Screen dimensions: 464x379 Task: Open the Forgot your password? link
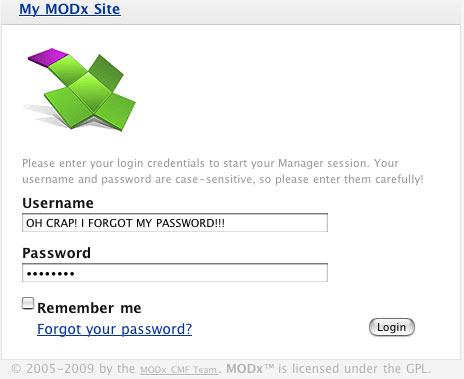pos(114,329)
